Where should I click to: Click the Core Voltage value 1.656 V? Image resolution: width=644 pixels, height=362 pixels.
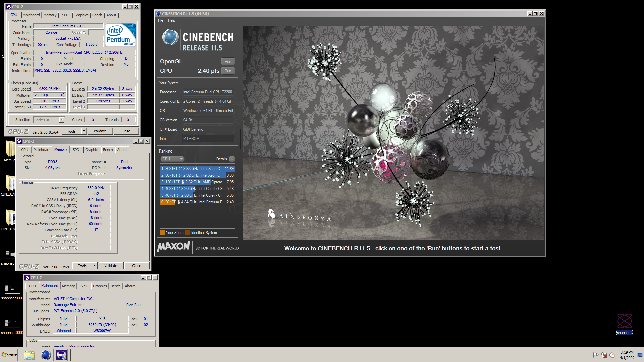click(91, 45)
